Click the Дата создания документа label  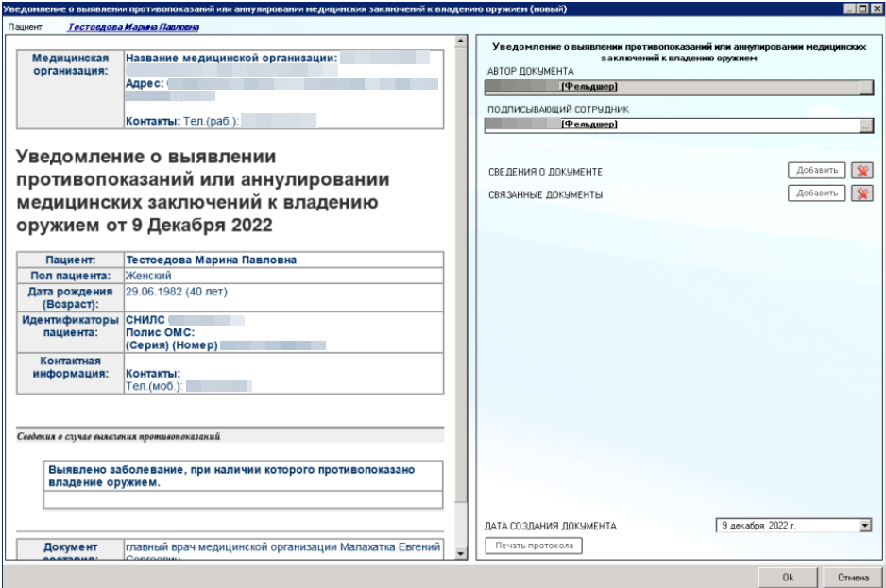(x=551, y=526)
